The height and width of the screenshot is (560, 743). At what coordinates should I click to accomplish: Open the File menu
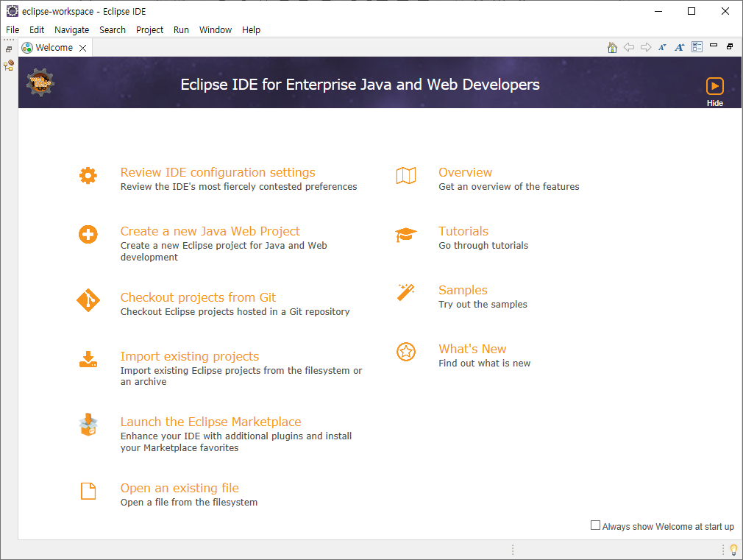click(x=13, y=30)
